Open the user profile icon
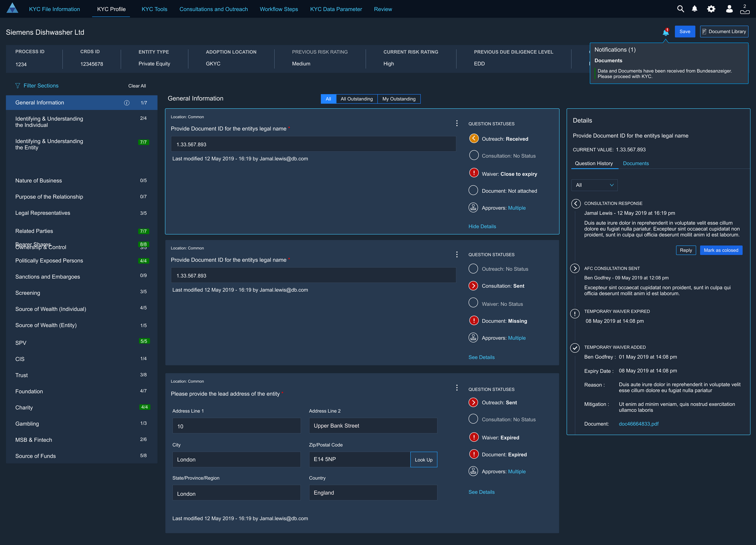This screenshot has width=756, height=545. point(729,9)
